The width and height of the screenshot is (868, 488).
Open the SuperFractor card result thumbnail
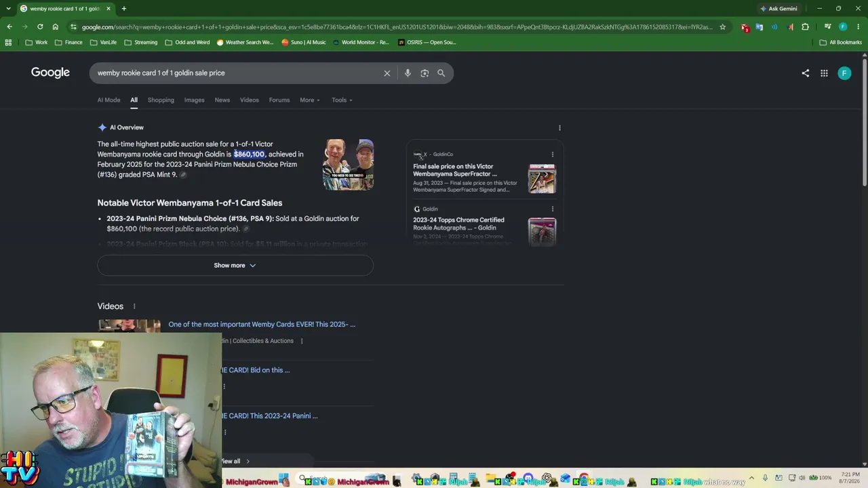coord(542,179)
